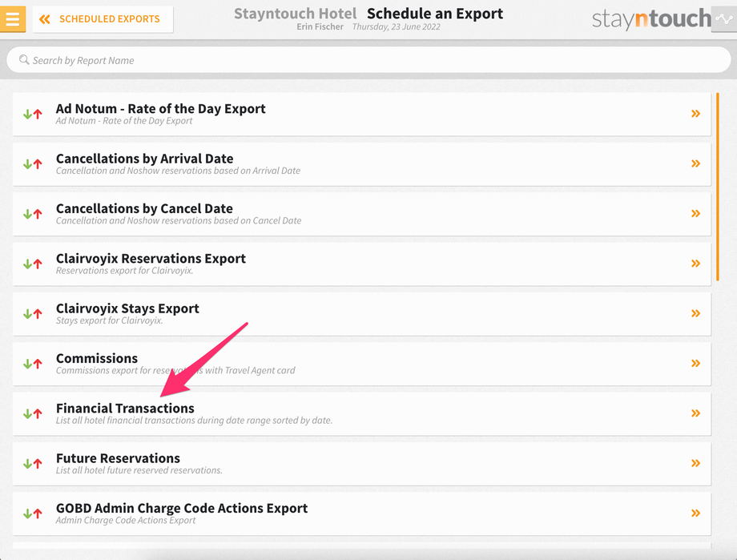The height and width of the screenshot is (560, 737).
Task: Click arrows icon for Financial Transactions
Action: [x=33, y=413]
